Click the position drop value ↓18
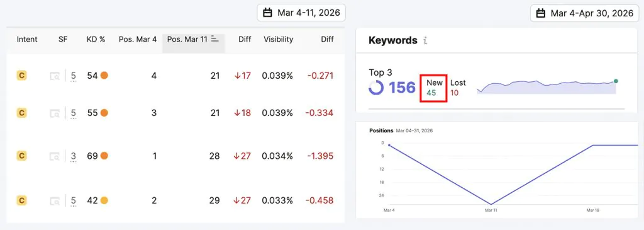Screen dimensions: 644x230 tap(242, 113)
